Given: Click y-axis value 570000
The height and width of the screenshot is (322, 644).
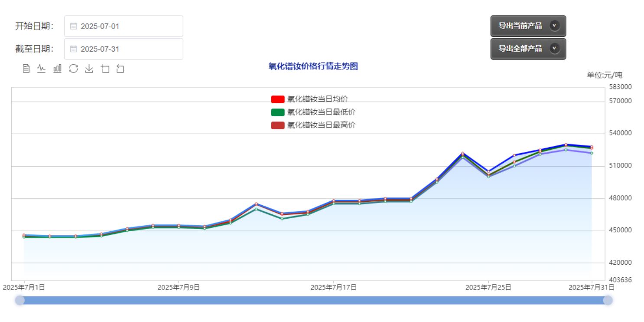Looking at the screenshot, I should [x=620, y=101].
